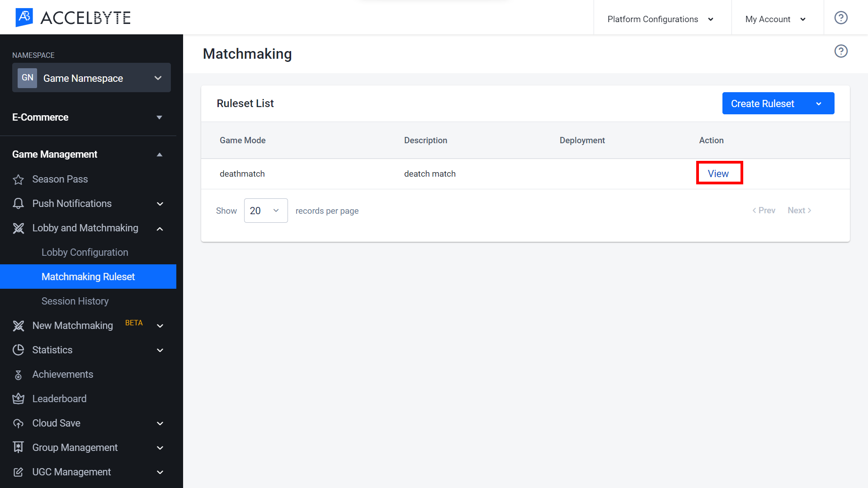Image resolution: width=868 pixels, height=488 pixels.
Task: Open the Session History menu item
Action: coord(75,301)
